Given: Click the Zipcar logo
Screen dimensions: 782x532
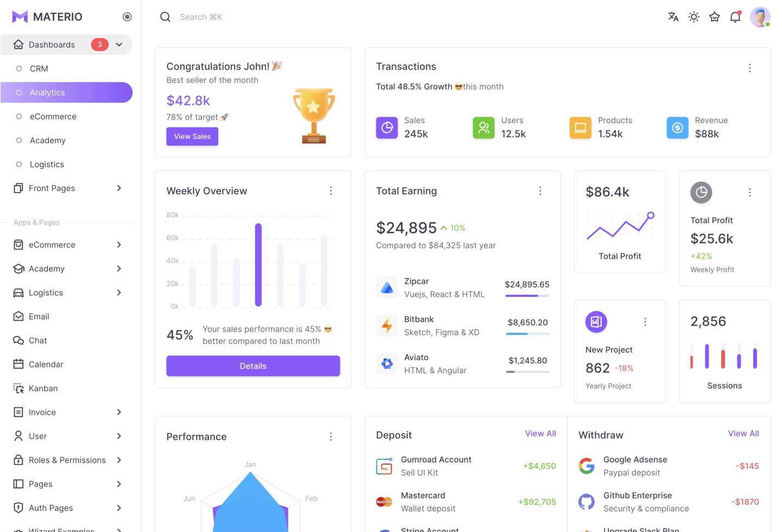Looking at the screenshot, I should [387, 288].
